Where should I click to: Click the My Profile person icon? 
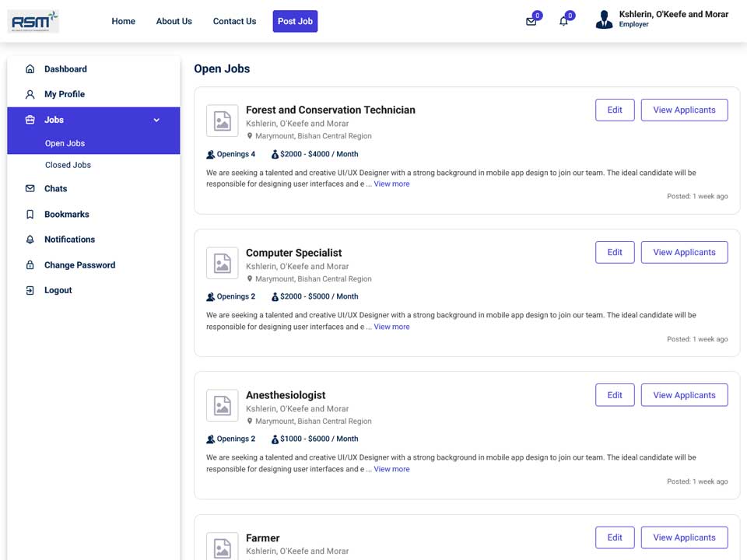(30, 94)
